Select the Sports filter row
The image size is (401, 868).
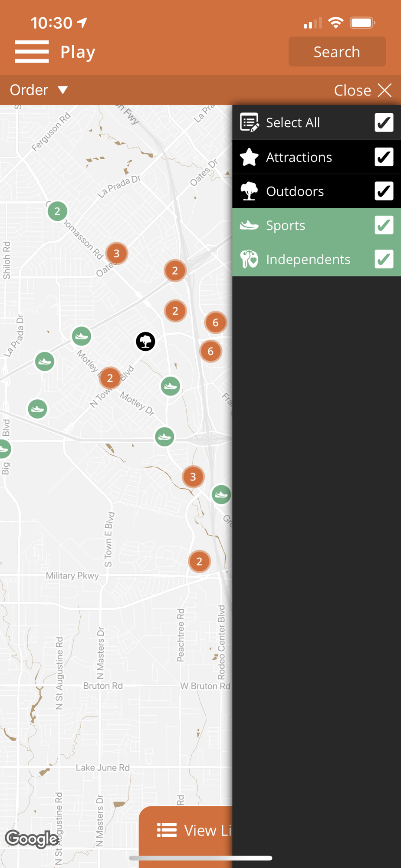[x=316, y=225]
